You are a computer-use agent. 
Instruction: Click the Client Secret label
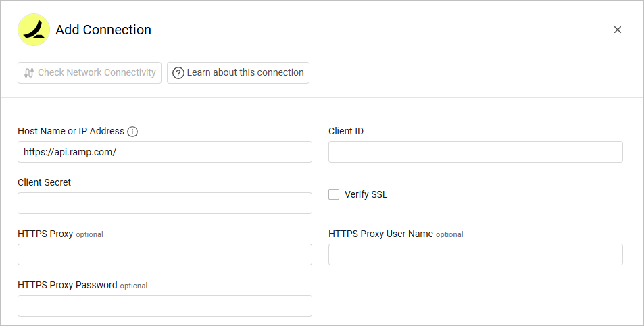pos(45,182)
